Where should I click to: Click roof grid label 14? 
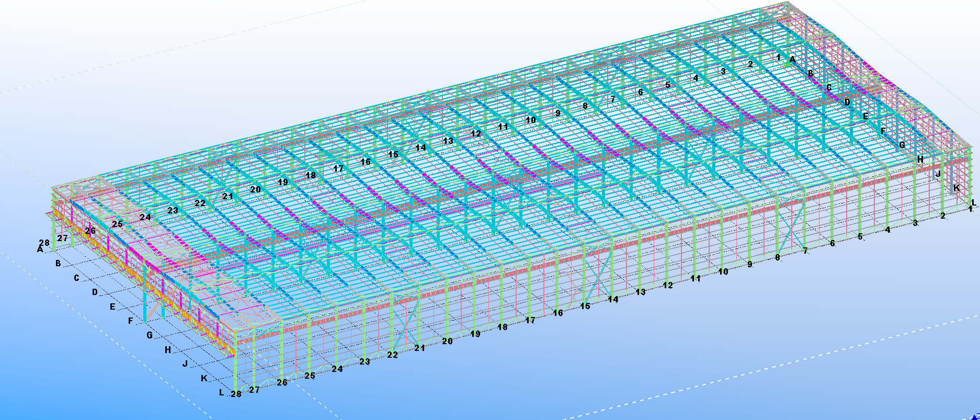tap(420, 147)
